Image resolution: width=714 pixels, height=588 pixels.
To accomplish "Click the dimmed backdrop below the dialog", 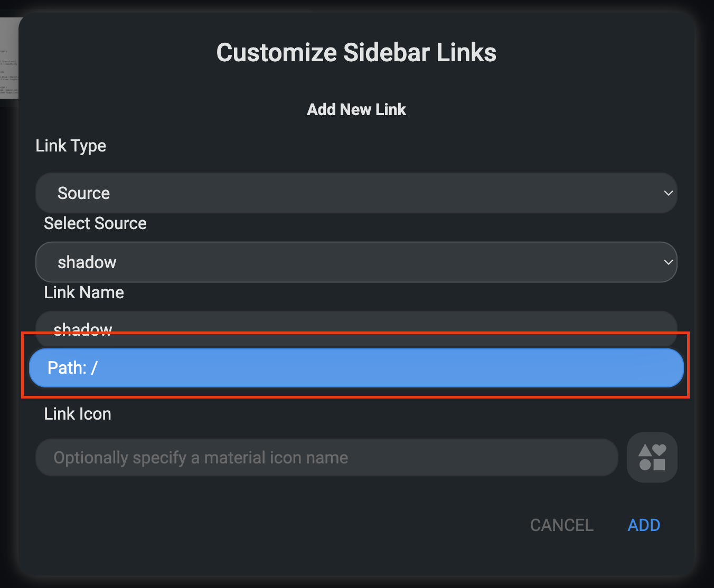I will coord(356,583).
